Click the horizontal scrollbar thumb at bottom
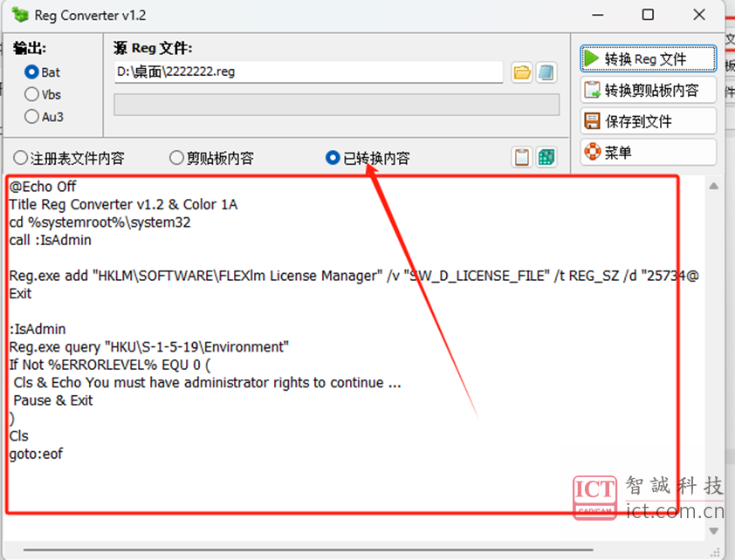The image size is (735, 560). (x=308, y=550)
